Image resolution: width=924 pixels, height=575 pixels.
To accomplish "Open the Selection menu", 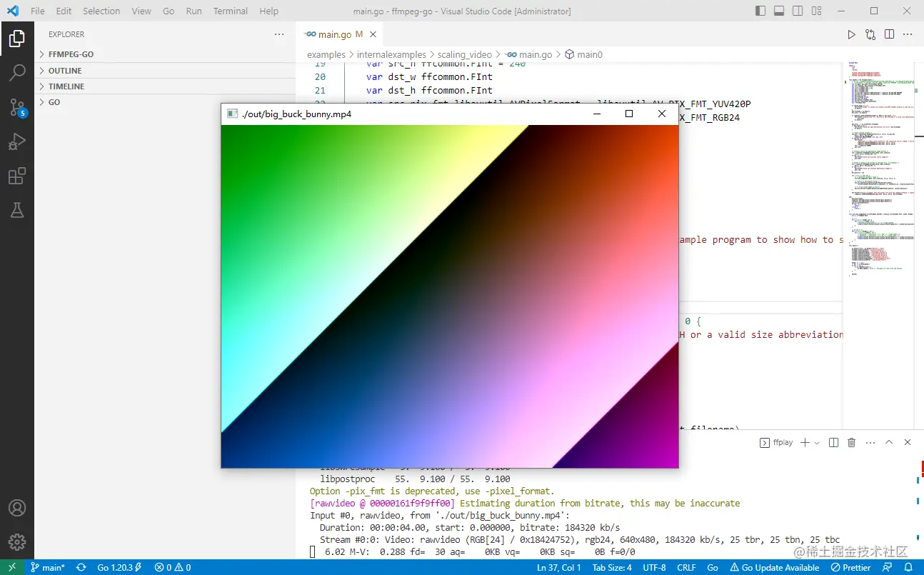I will (101, 11).
